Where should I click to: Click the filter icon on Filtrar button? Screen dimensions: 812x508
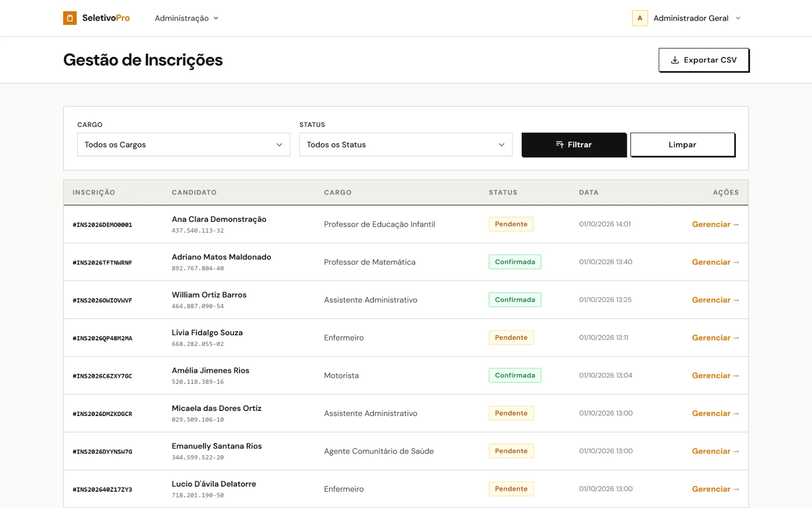pos(560,145)
